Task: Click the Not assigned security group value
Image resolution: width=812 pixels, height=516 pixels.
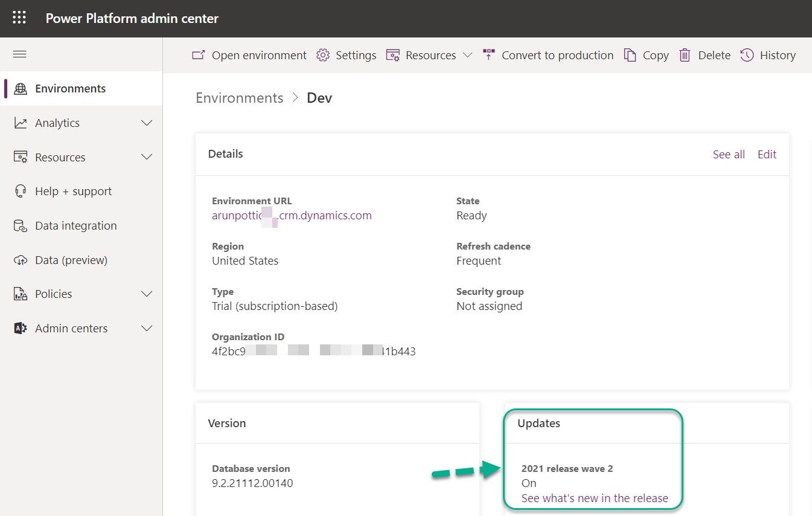Action: point(489,306)
